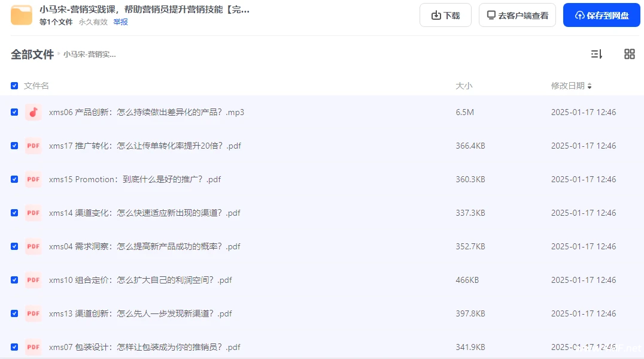
Task: Click the PDF icon beside xms14 渠道变化
Action: click(x=33, y=213)
